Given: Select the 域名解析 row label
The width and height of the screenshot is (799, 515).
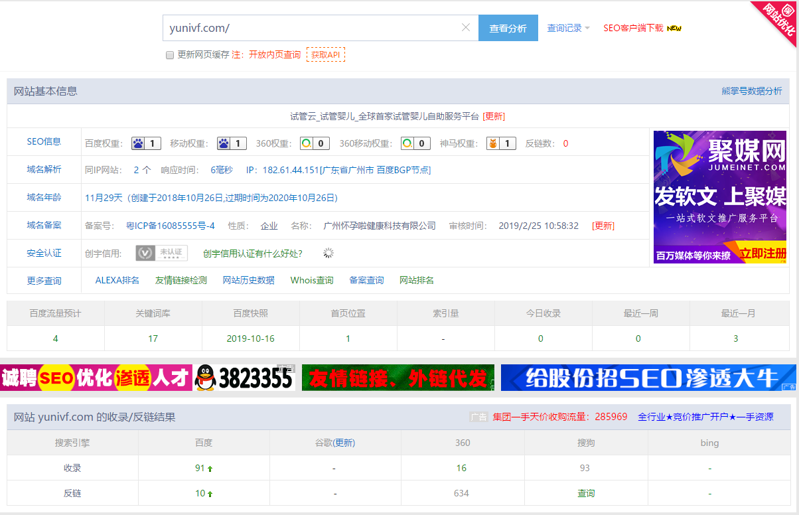Looking at the screenshot, I should 44,170.
